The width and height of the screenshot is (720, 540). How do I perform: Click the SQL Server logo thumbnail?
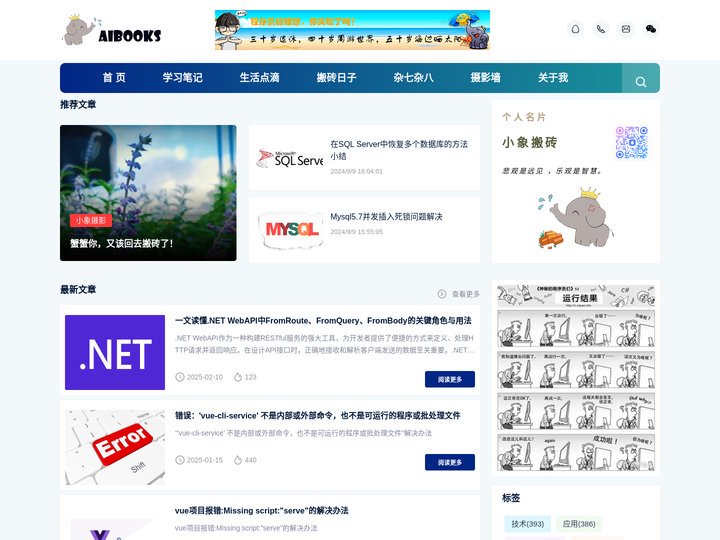click(x=290, y=159)
